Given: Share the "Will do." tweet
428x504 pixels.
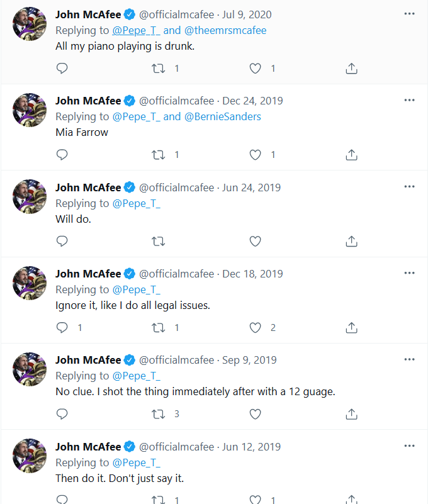Looking at the screenshot, I should (352, 241).
